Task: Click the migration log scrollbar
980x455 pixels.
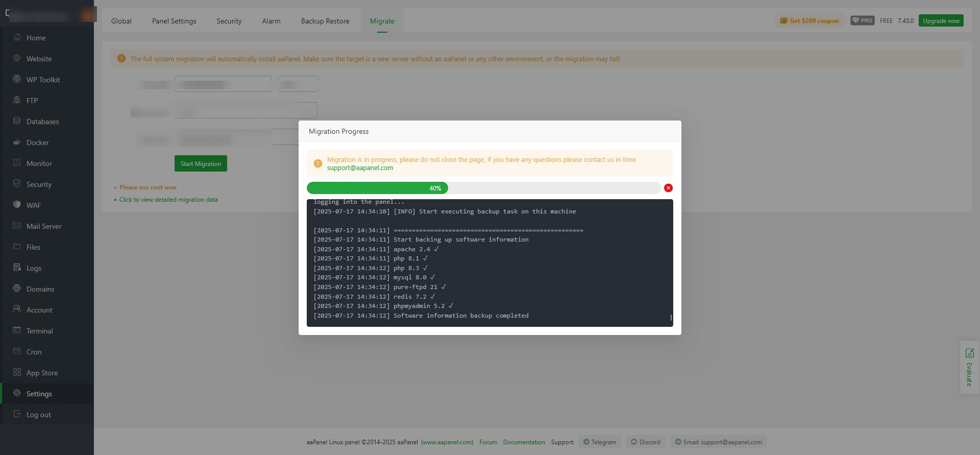Action: click(671, 318)
